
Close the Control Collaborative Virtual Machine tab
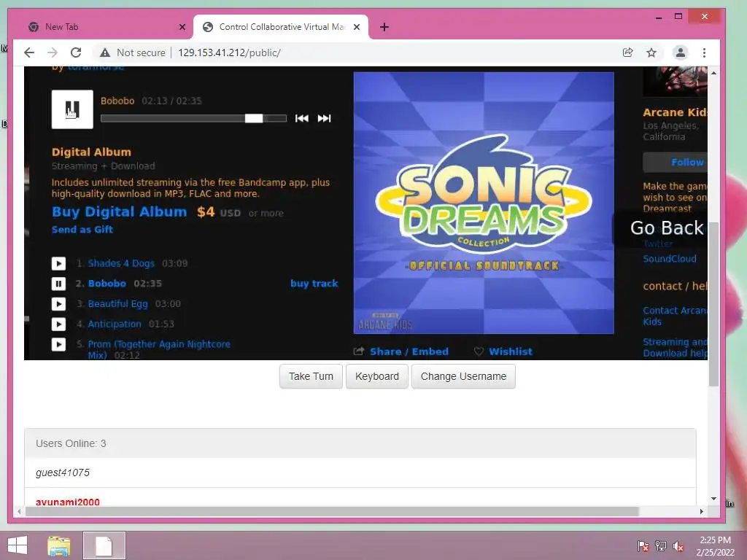click(356, 27)
